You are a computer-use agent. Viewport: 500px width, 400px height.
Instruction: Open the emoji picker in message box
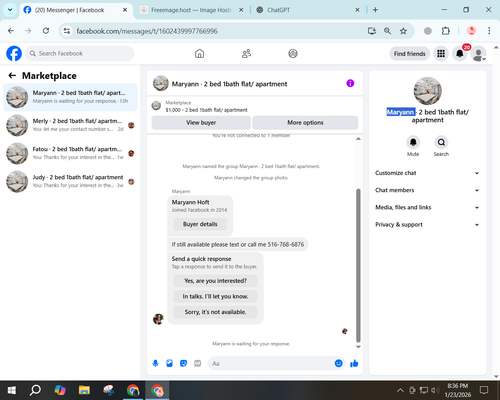338,363
